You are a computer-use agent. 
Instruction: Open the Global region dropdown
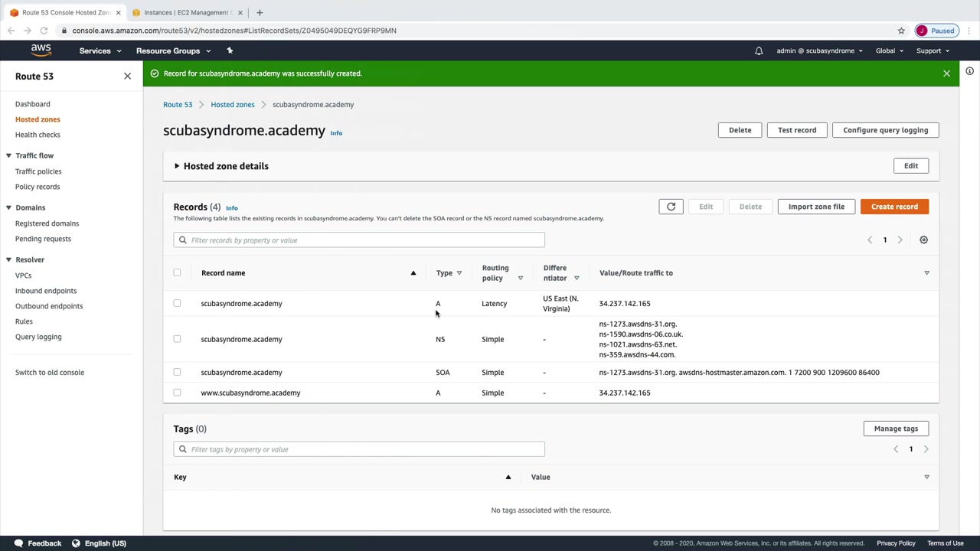(890, 51)
